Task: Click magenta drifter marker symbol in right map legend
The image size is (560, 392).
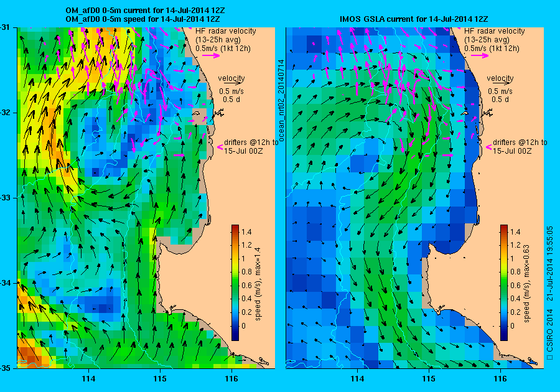Action: 489,147
